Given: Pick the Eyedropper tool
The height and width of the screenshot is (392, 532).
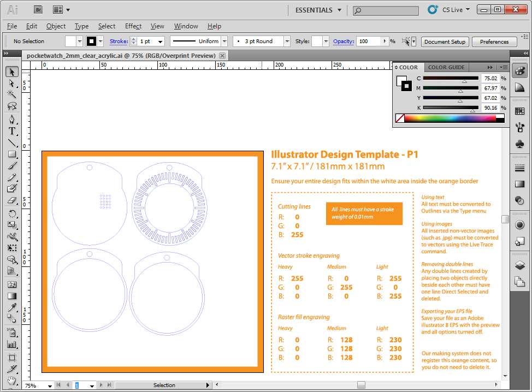Looking at the screenshot, I should pyautogui.click(x=12, y=307).
